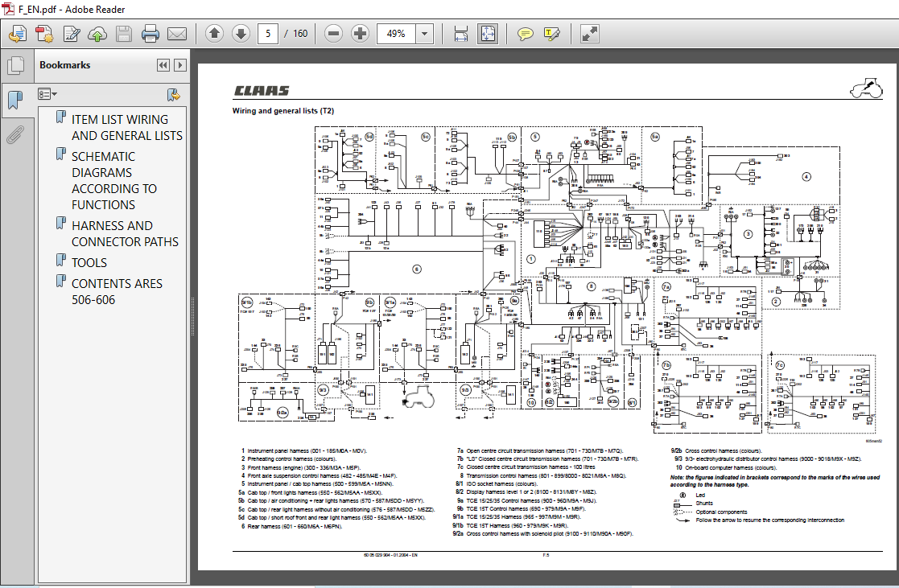Screen dimensions: 899x588
Task: Click legend line '10 On-board computer harness'
Action: point(725,467)
